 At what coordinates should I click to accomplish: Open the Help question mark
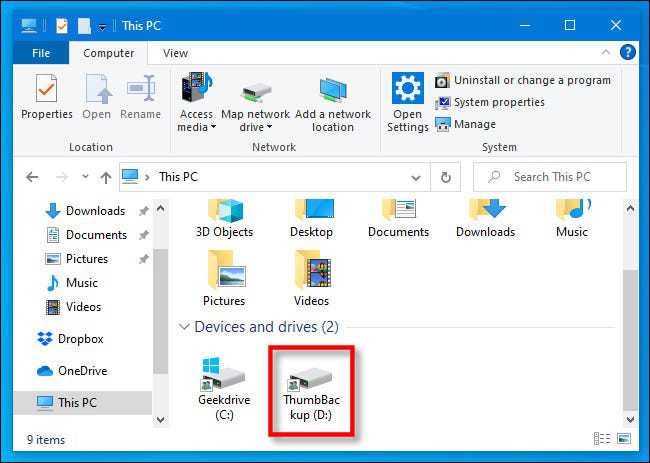(628, 52)
